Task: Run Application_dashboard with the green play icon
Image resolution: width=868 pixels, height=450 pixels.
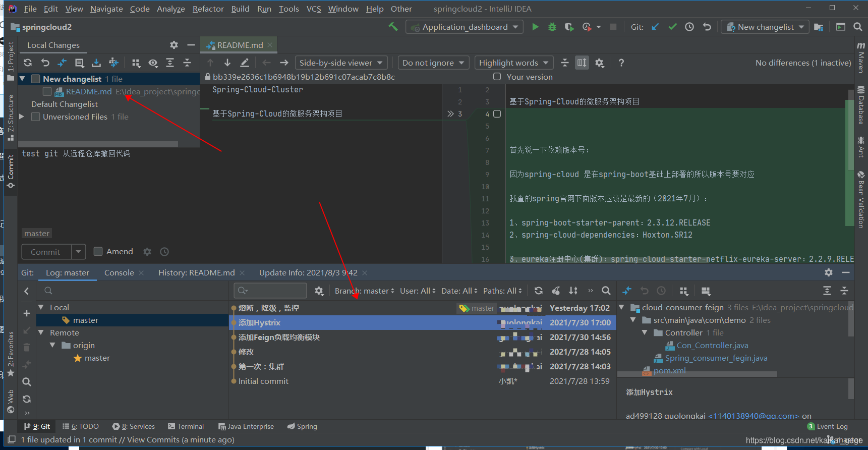Action: coord(535,27)
